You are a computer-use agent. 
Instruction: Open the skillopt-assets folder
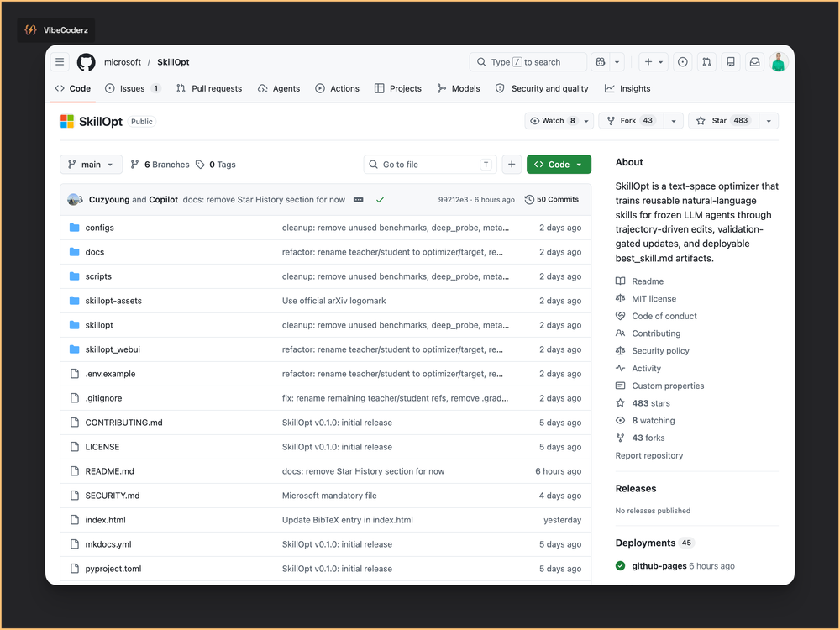coord(113,301)
